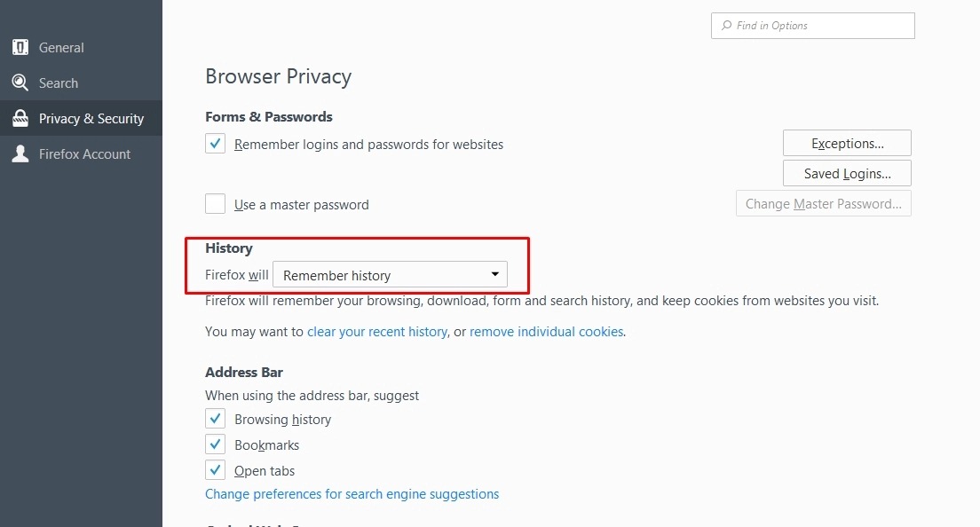Click the General settings icon in sidebar
The width and height of the screenshot is (980, 527).
point(20,48)
